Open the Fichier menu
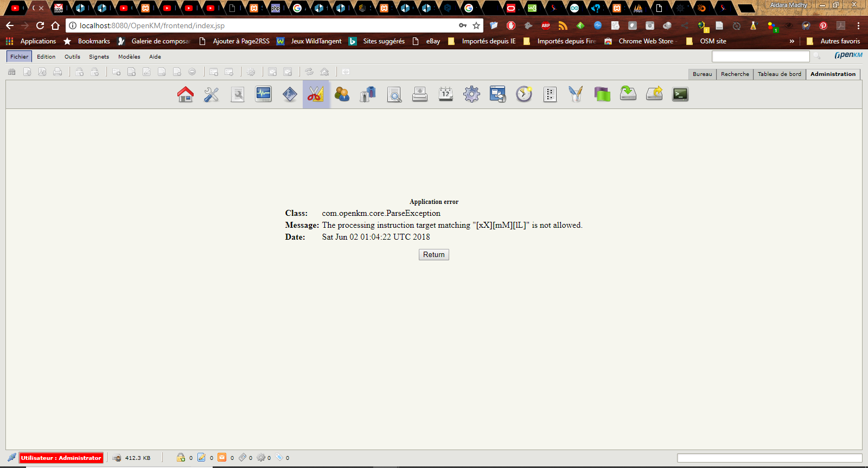 point(19,56)
